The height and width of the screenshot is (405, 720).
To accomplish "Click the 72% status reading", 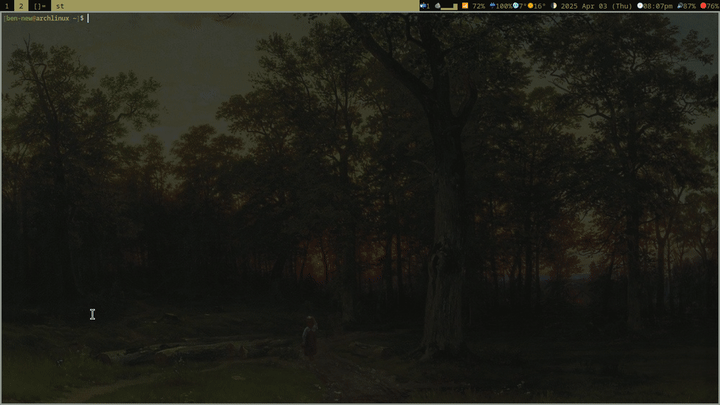I will coord(478,6).
